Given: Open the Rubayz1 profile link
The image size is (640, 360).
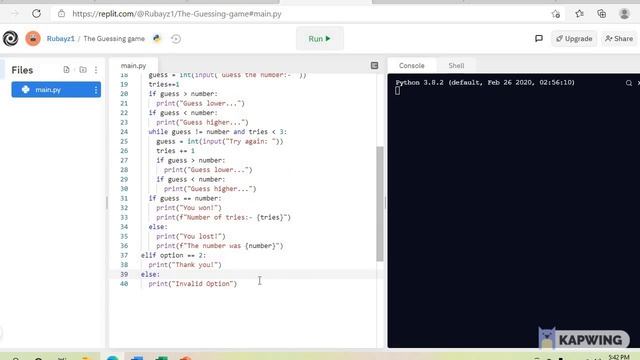Looking at the screenshot, I should 60,38.
